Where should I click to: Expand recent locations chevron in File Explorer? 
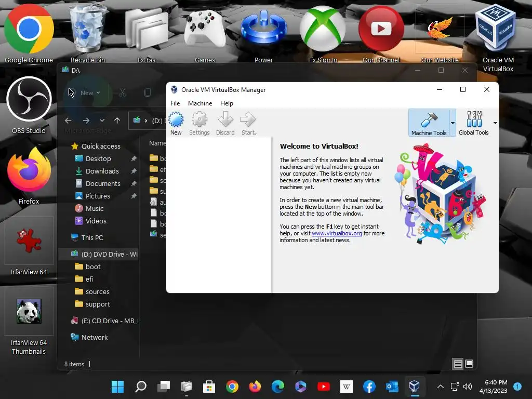click(x=102, y=121)
